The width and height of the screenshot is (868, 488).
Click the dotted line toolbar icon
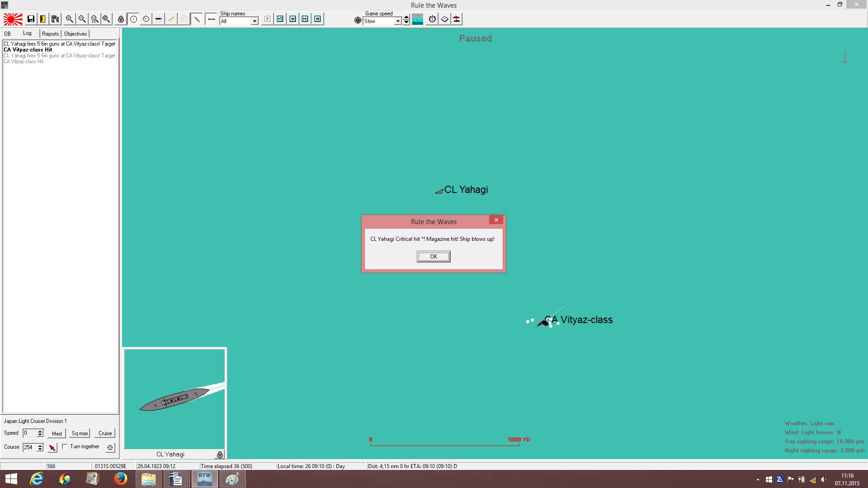tap(212, 19)
